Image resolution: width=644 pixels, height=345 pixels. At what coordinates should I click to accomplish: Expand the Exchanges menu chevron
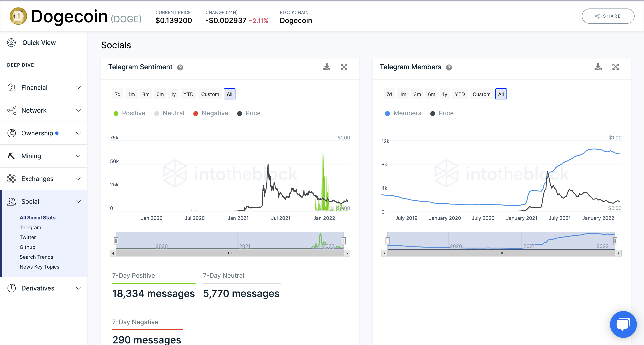click(78, 179)
